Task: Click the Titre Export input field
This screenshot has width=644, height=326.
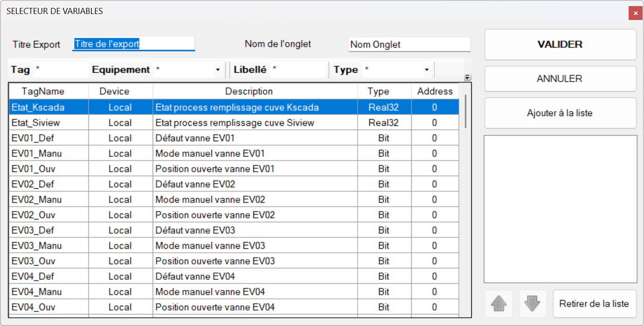Action: 134,43
